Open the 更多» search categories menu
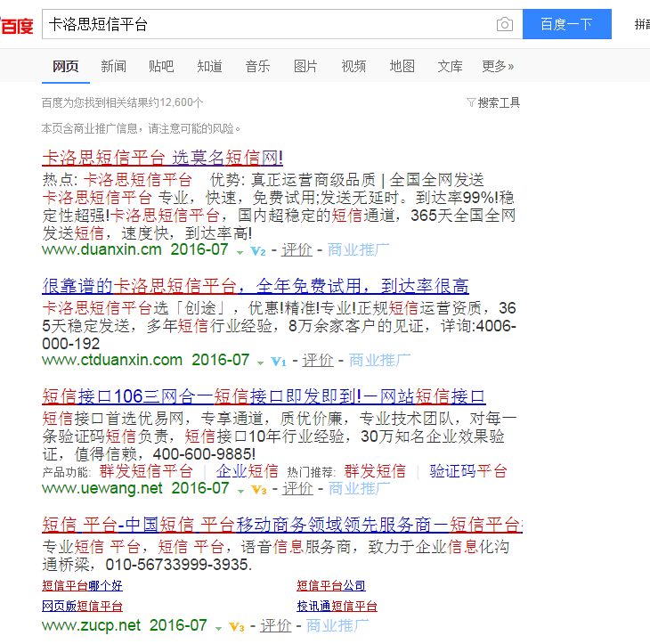This screenshot has width=650, height=644. click(x=498, y=66)
